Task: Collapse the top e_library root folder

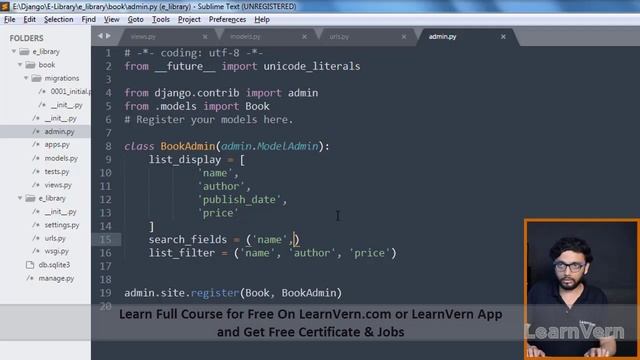Action: tap(14, 51)
